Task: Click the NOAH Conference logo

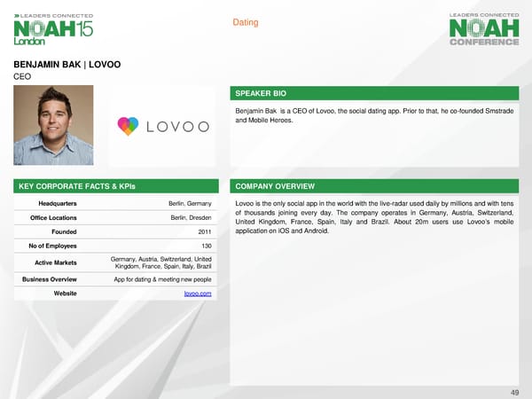Action: click(483, 30)
